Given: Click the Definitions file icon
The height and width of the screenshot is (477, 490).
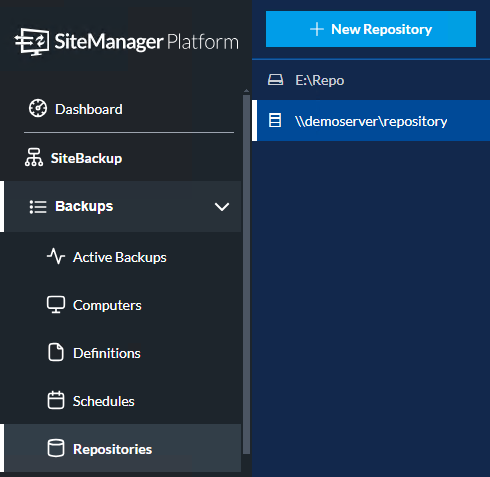Looking at the screenshot, I should tap(56, 352).
